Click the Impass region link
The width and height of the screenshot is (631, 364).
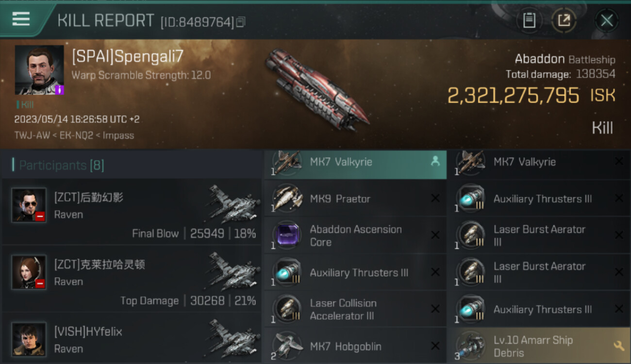click(118, 135)
